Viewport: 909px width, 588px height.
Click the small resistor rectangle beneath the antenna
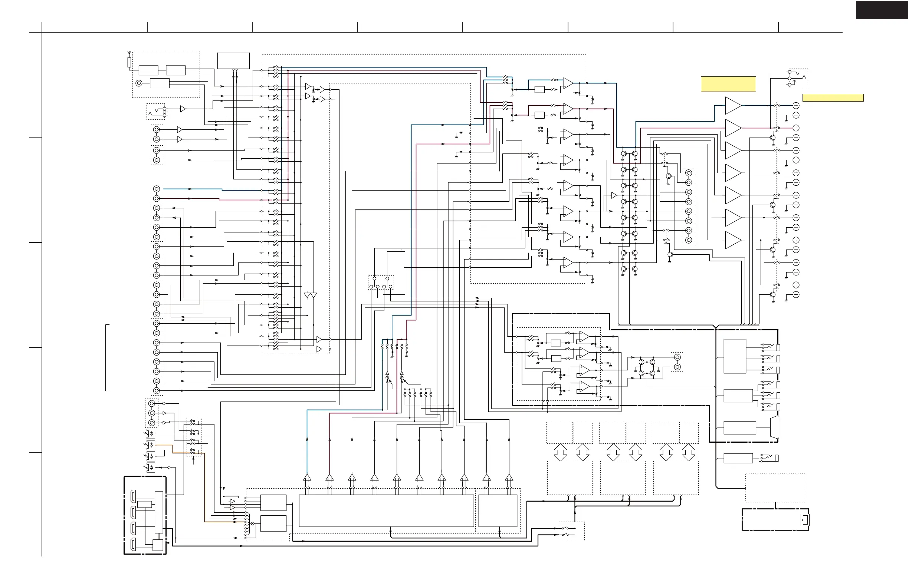pos(129,62)
